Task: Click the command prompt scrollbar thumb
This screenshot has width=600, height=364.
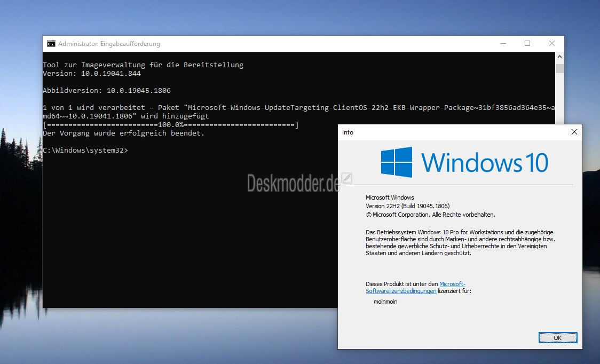Action: pyautogui.click(x=559, y=68)
